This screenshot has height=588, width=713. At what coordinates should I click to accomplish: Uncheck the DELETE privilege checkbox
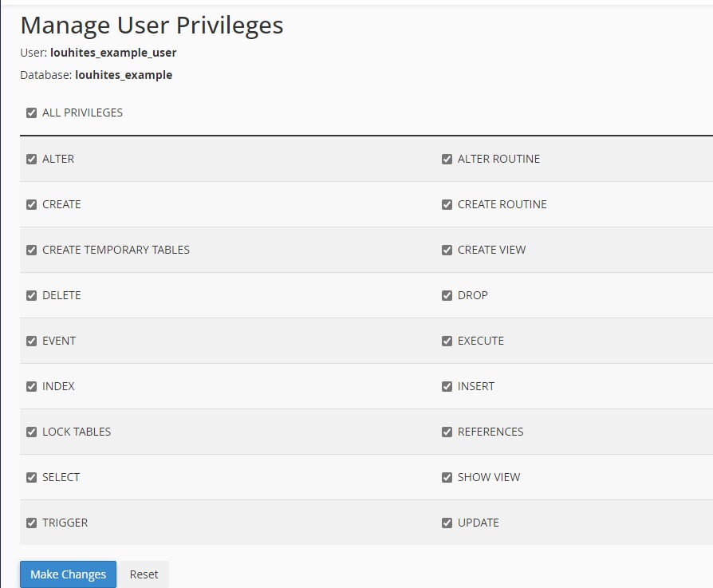(32, 296)
